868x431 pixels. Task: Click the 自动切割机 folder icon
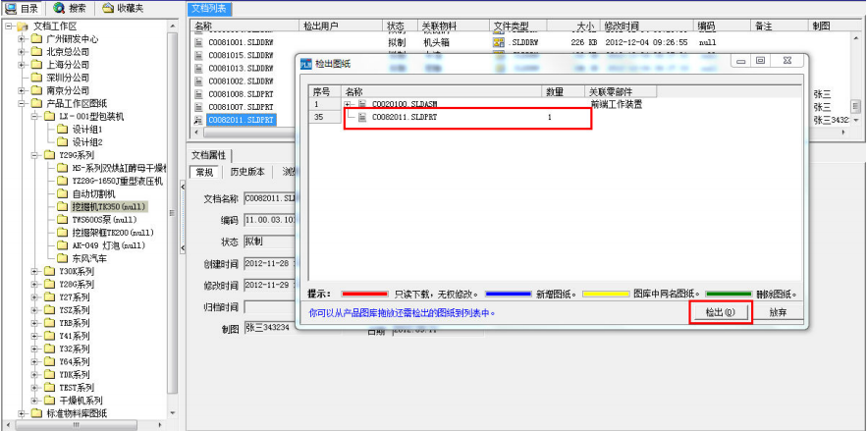coord(62,193)
